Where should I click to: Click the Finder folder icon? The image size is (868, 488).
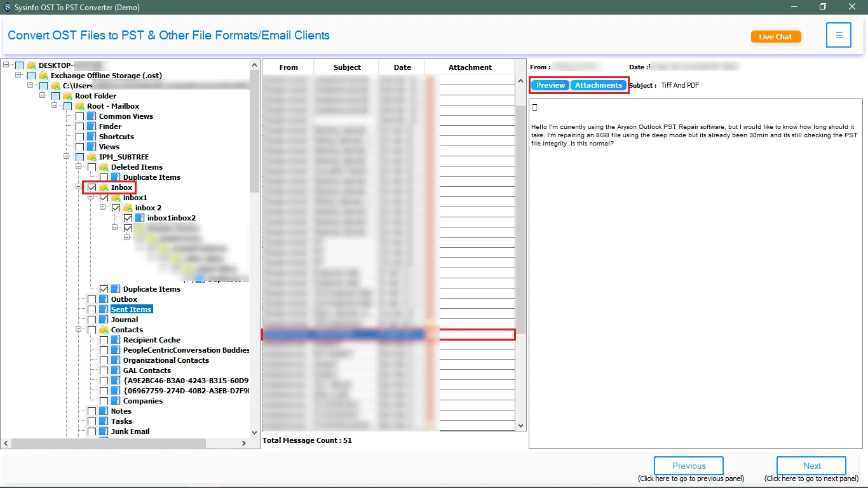tap(92, 126)
